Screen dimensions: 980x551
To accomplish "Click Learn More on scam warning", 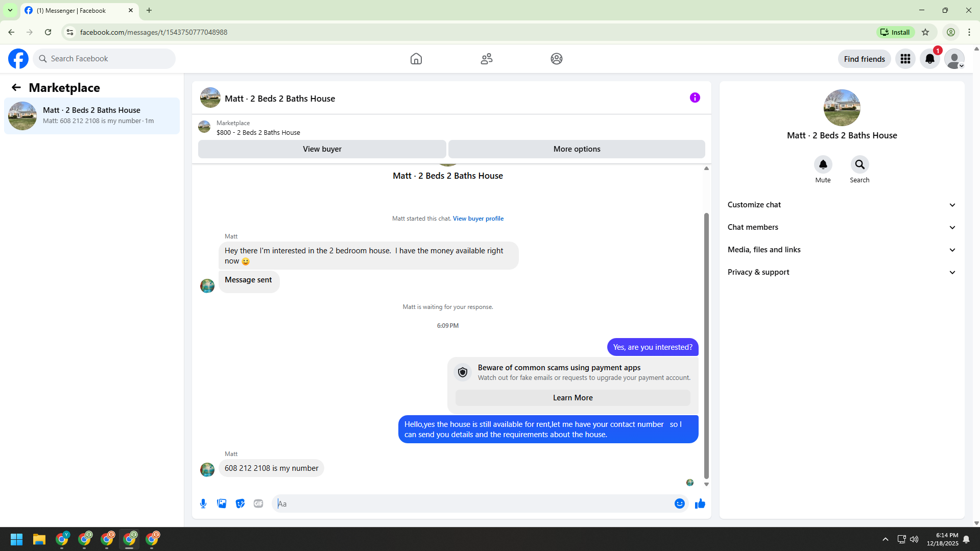I will point(572,398).
